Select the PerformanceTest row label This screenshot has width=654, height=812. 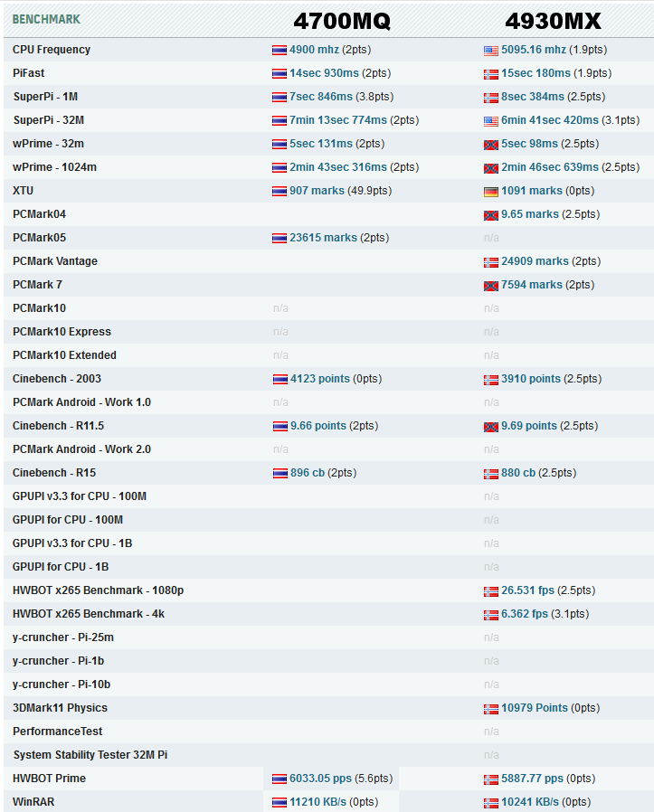pyautogui.click(x=58, y=732)
